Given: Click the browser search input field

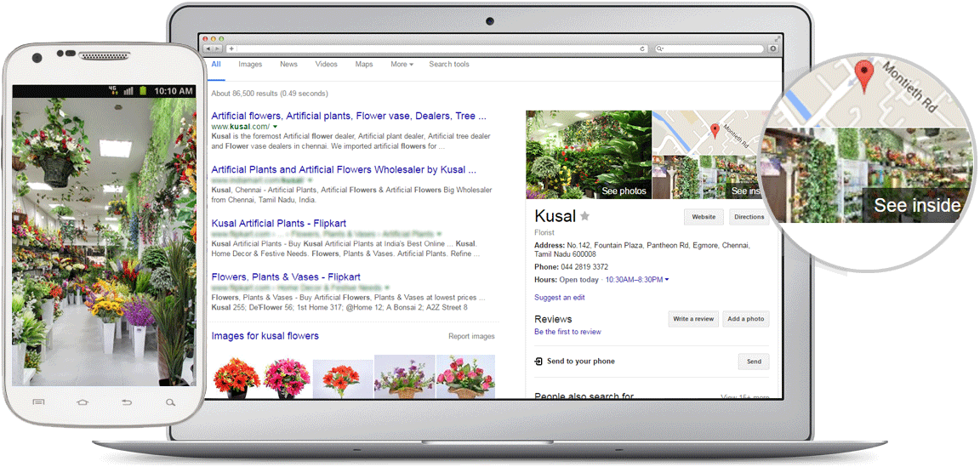Looking at the screenshot, I should [x=710, y=48].
